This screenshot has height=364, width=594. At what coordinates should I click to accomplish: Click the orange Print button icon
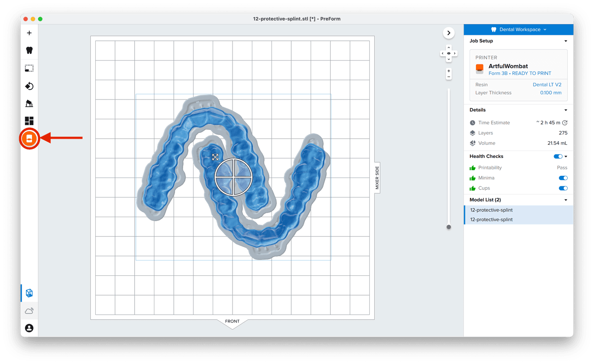click(x=29, y=139)
